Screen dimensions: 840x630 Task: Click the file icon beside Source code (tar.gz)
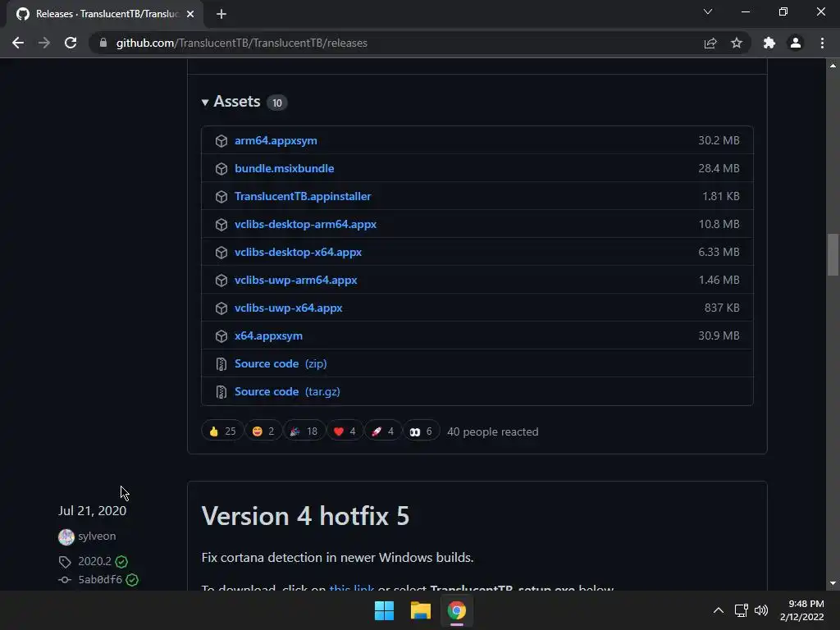[221, 392]
